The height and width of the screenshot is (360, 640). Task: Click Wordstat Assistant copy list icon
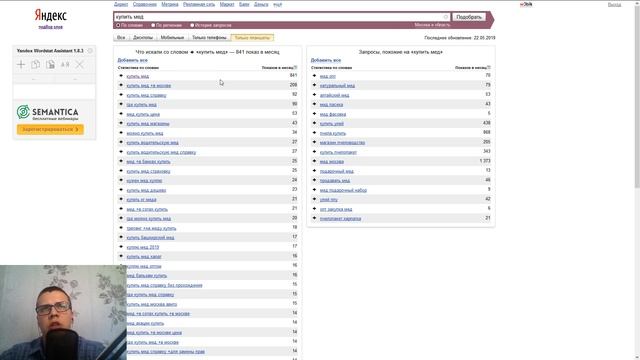pos(36,64)
